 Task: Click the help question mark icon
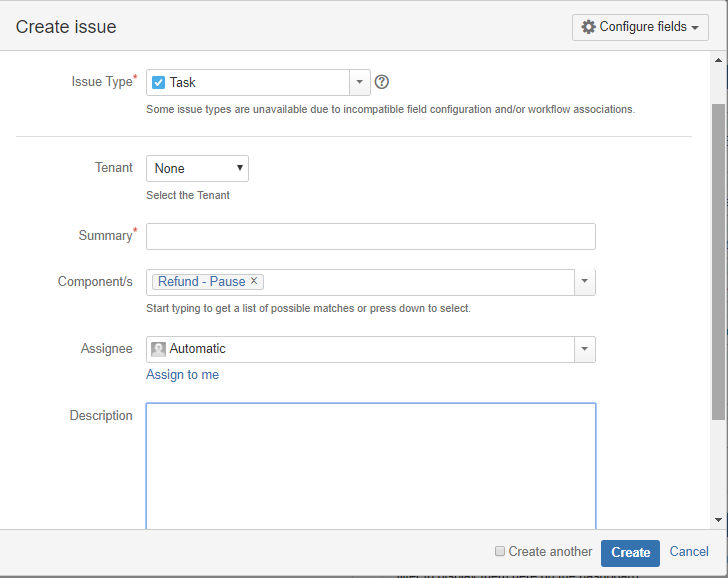pyautogui.click(x=381, y=82)
